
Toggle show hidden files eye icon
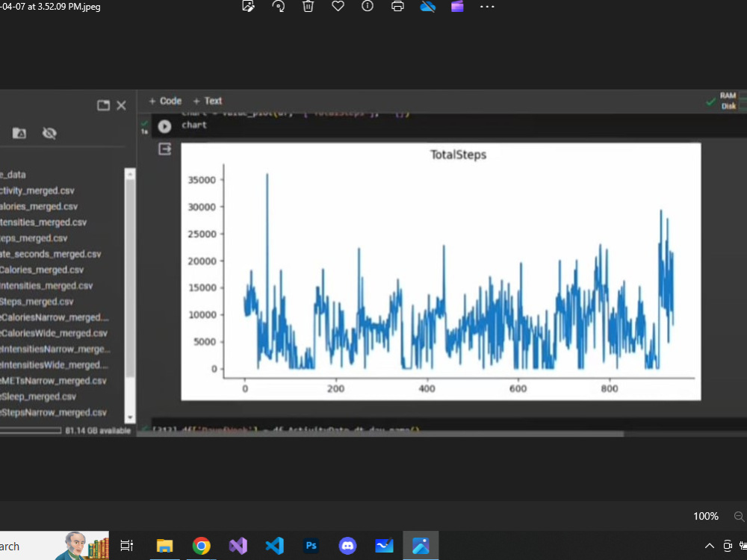(x=49, y=134)
